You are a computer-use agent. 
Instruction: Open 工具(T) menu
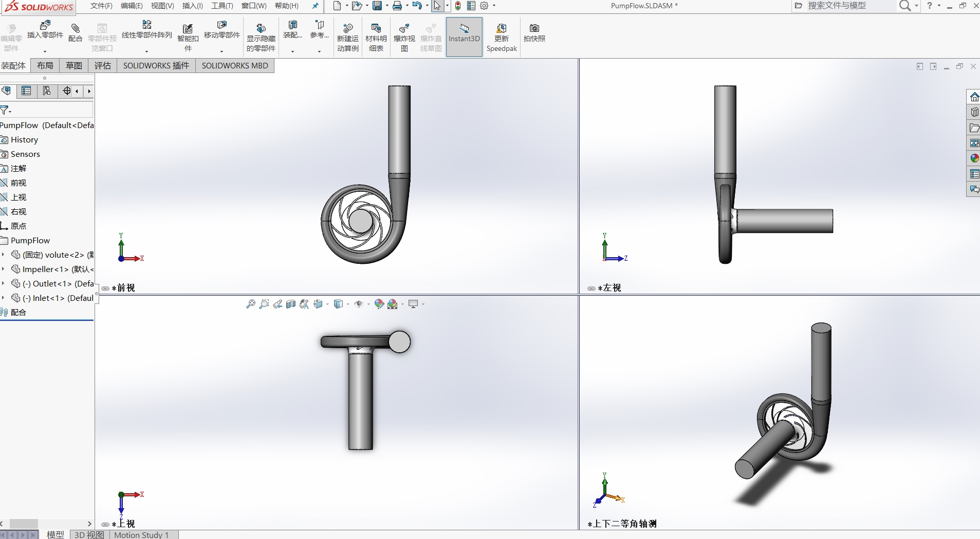[x=222, y=6]
